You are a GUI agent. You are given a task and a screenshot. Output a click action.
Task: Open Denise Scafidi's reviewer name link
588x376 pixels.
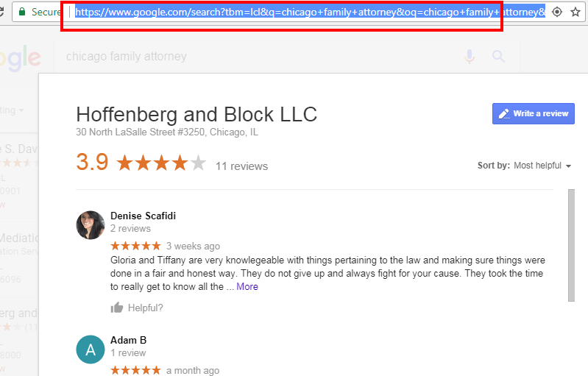tap(143, 216)
